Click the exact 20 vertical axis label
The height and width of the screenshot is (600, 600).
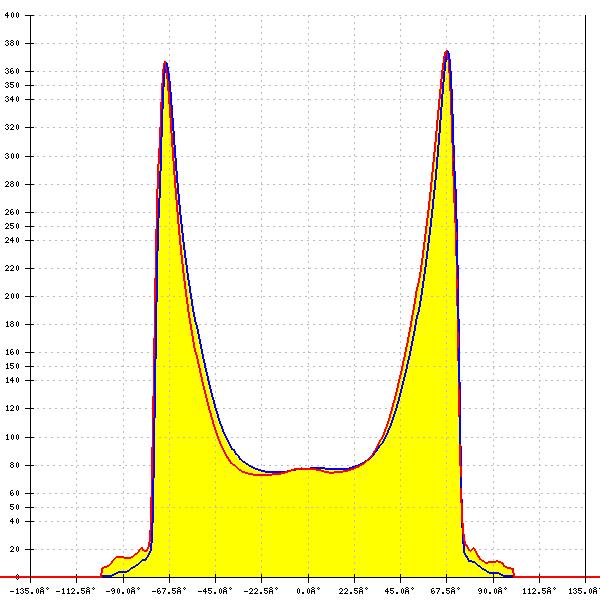15,549
